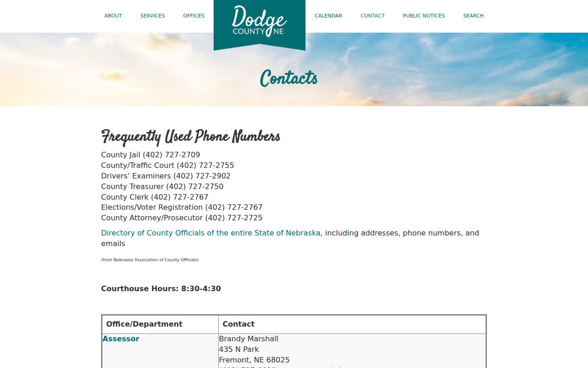
Task: Select the County Treasurer phone line
Action: 162,187
